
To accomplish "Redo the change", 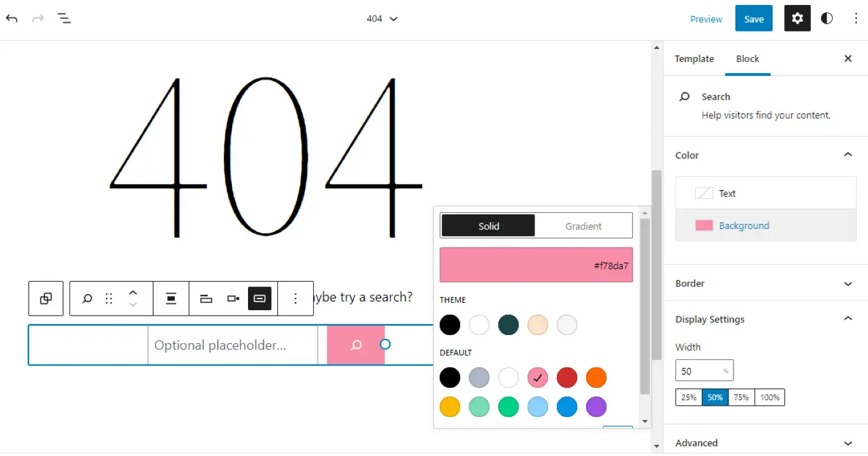I will pyautogui.click(x=38, y=18).
